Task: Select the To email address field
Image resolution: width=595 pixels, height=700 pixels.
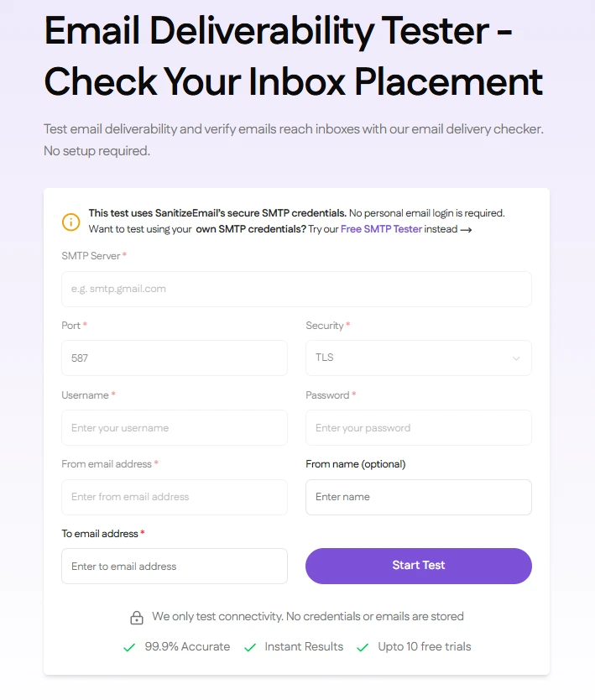Action: 174,566
